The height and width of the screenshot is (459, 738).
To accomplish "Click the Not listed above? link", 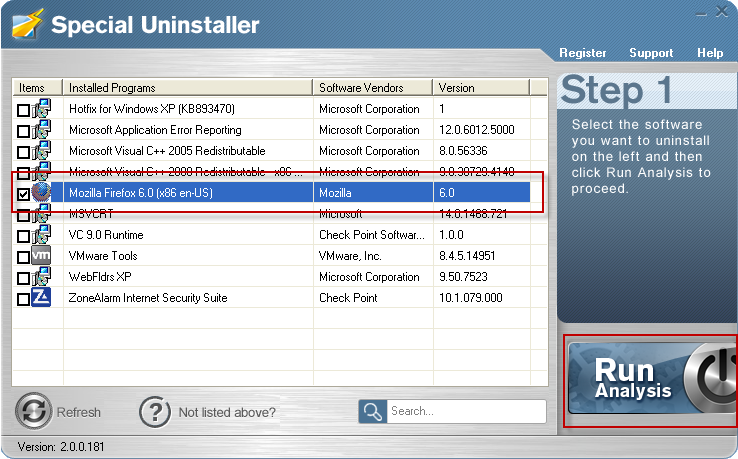I will click(227, 412).
